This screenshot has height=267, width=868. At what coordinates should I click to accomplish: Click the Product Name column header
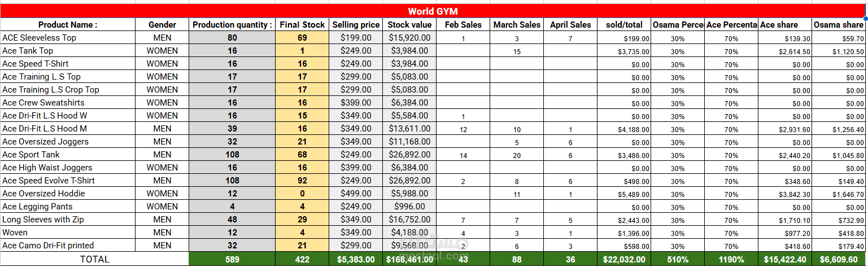(x=68, y=25)
